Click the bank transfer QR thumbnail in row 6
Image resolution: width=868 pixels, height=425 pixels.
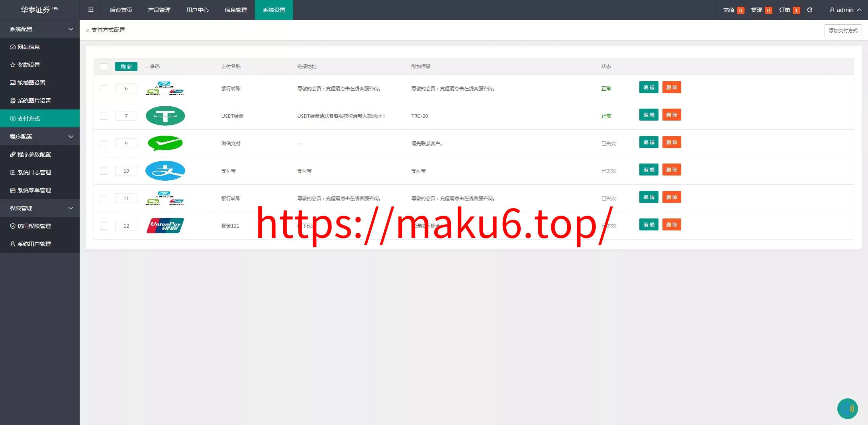point(165,88)
